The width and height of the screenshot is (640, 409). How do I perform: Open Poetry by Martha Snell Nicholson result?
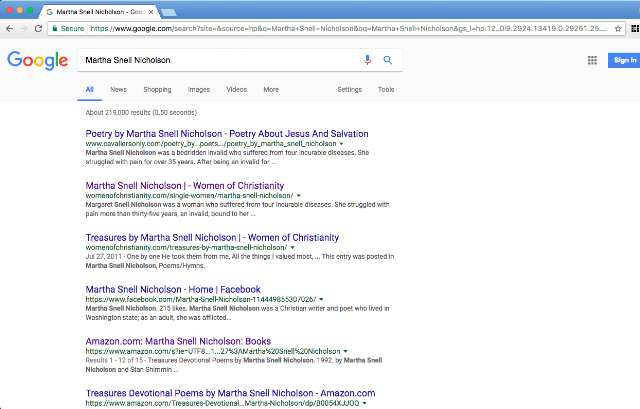[x=227, y=134]
